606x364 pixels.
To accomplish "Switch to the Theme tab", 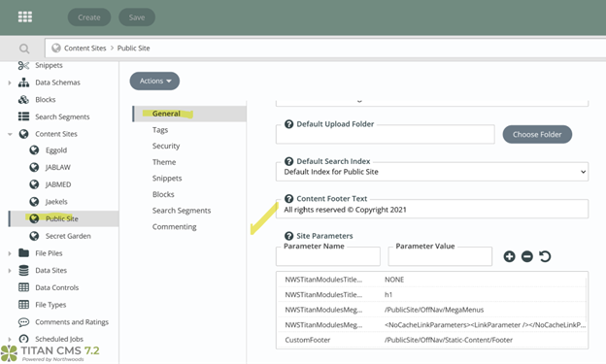I will click(x=164, y=162).
